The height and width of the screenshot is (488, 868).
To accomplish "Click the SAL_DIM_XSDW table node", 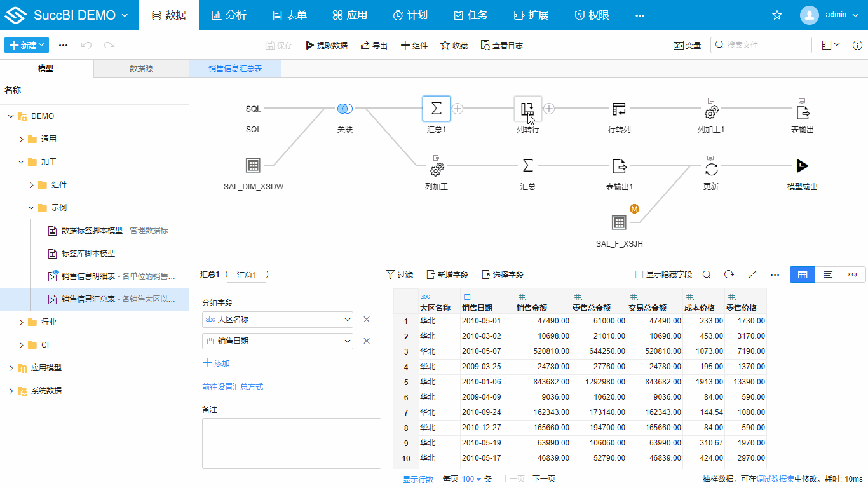I will (x=253, y=166).
